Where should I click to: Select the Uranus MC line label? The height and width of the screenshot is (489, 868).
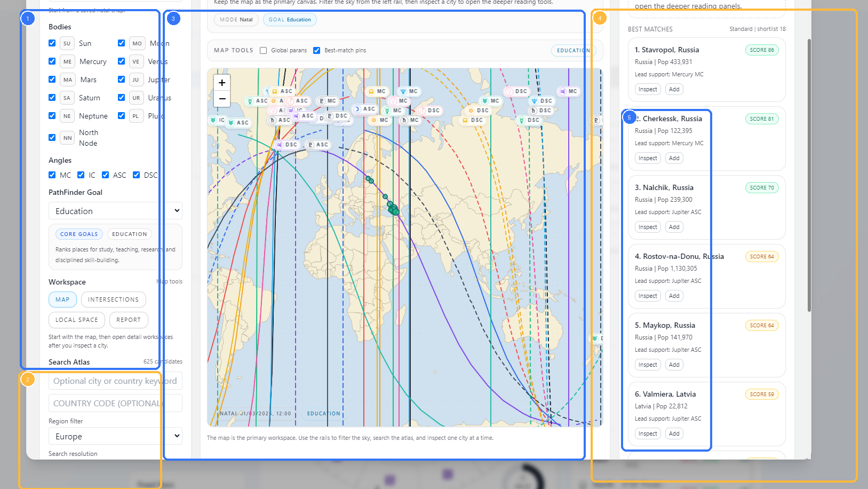pos(490,101)
